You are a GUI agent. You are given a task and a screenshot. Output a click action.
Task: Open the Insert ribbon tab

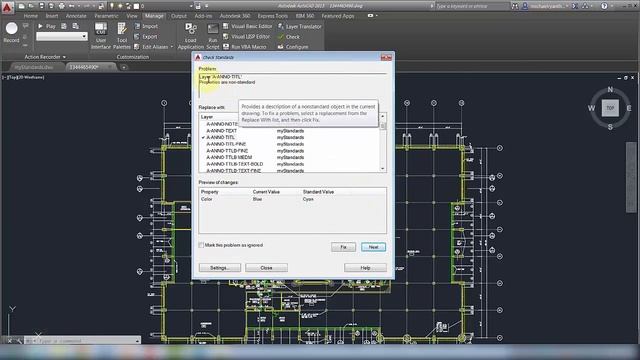pyautogui.click(x=52, y=16)
